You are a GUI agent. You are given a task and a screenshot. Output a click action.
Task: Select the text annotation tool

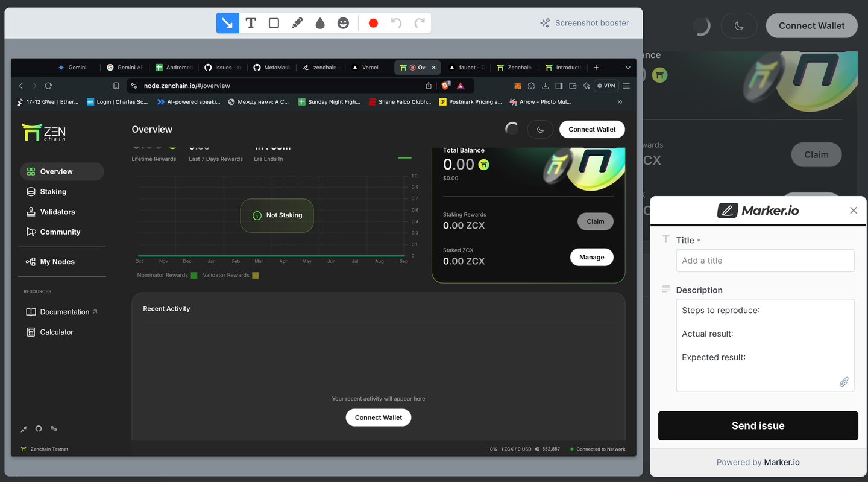pos(251,23)
